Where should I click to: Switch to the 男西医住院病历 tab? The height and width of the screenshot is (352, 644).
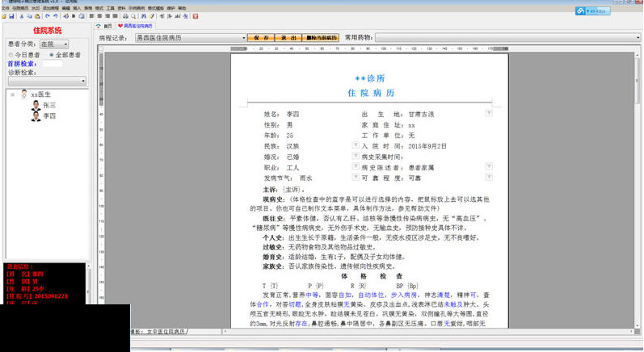coord(136,26)
